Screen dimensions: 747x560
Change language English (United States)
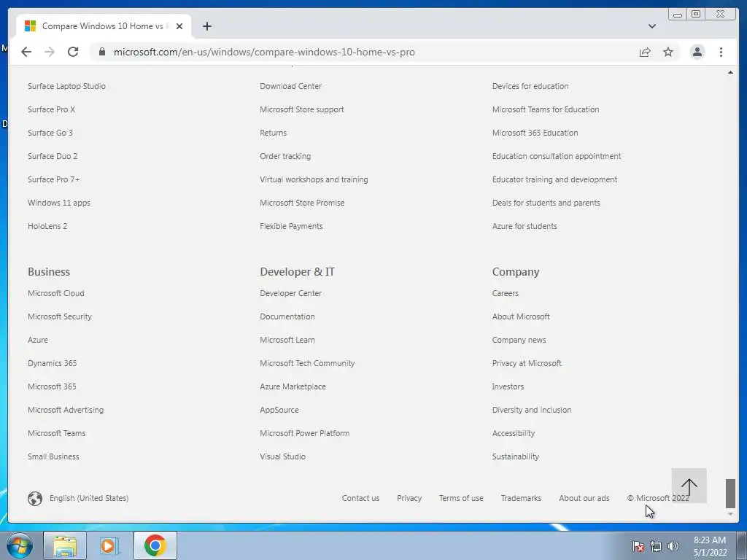point(89,498)
